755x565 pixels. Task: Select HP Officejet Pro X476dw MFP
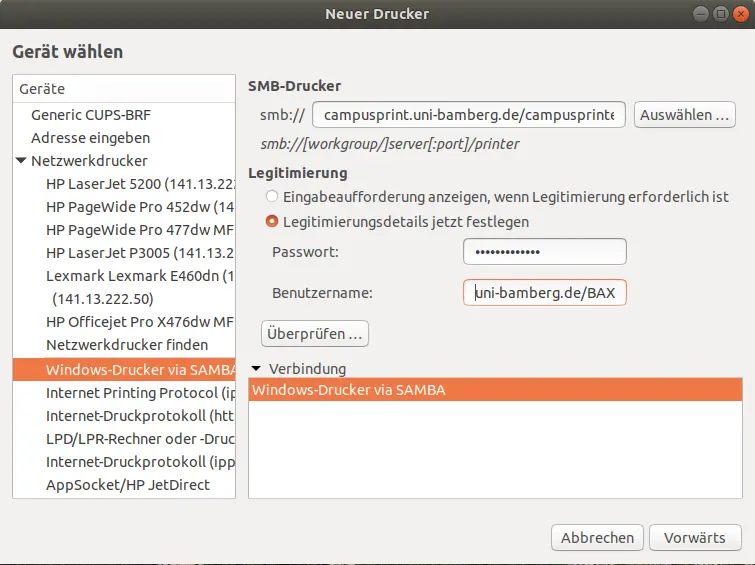click(x=124, y=322)
